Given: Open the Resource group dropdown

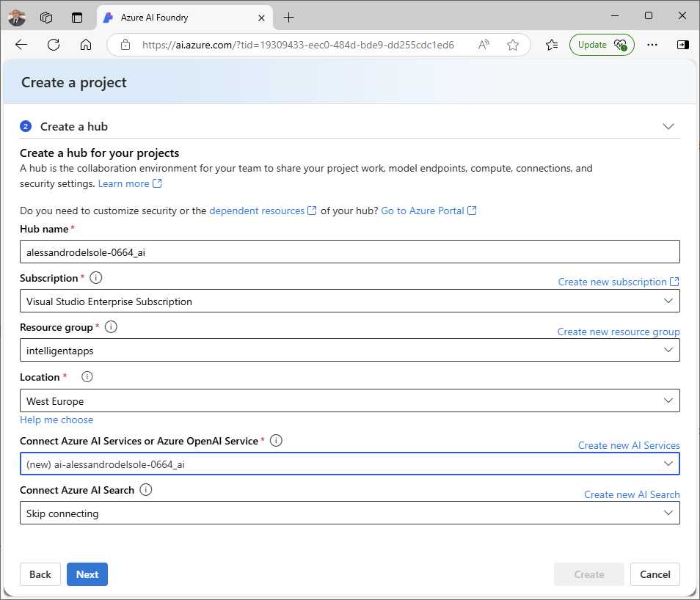Looking at the screenshot, I should 349,350.
